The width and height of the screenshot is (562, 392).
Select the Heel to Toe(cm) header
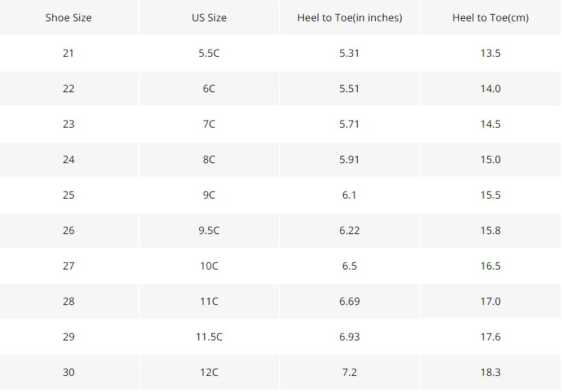click(x=490, y=17)
